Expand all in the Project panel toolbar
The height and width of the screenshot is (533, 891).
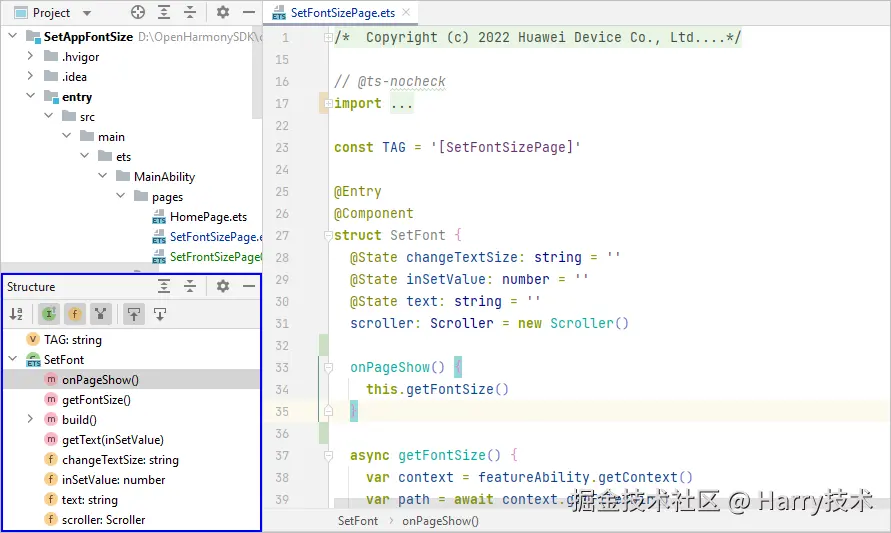[164, 13]
